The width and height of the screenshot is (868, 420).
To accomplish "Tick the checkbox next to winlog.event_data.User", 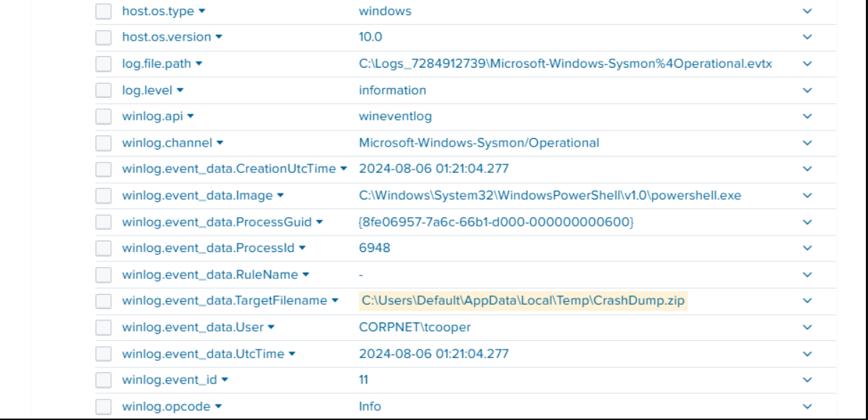I will pos(103,327).
